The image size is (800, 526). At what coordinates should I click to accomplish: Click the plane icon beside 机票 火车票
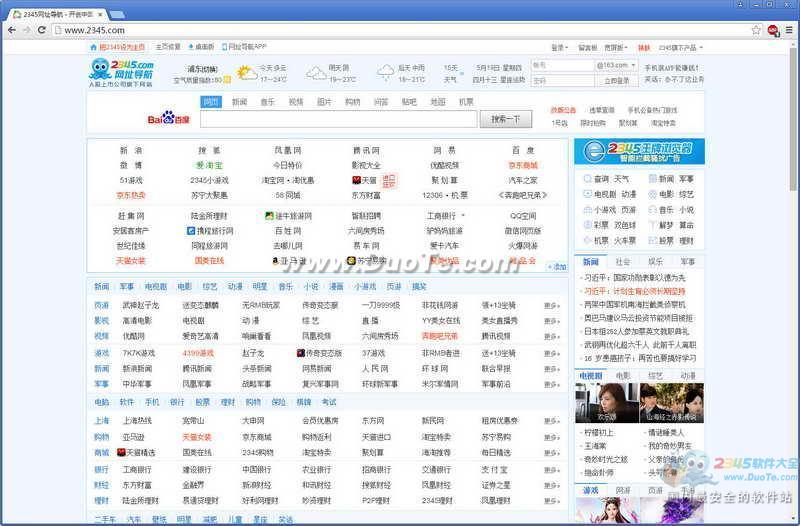click(x=588, y=240)
